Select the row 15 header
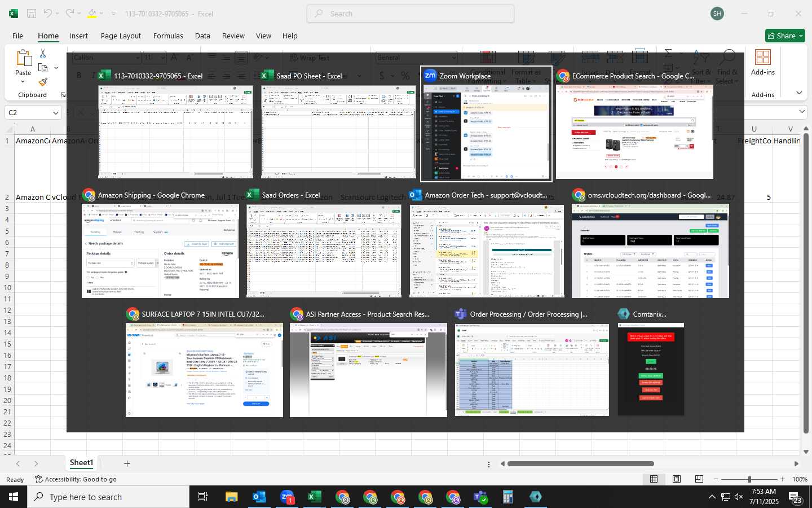 click(7, 344)
